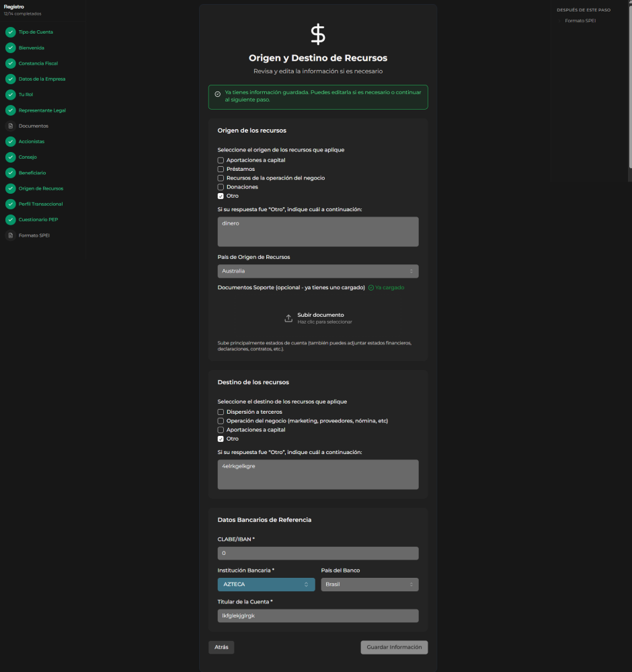Click the document icon beside Documentos
The height and width of the screenshot is (672, 632).
[11, 126]
